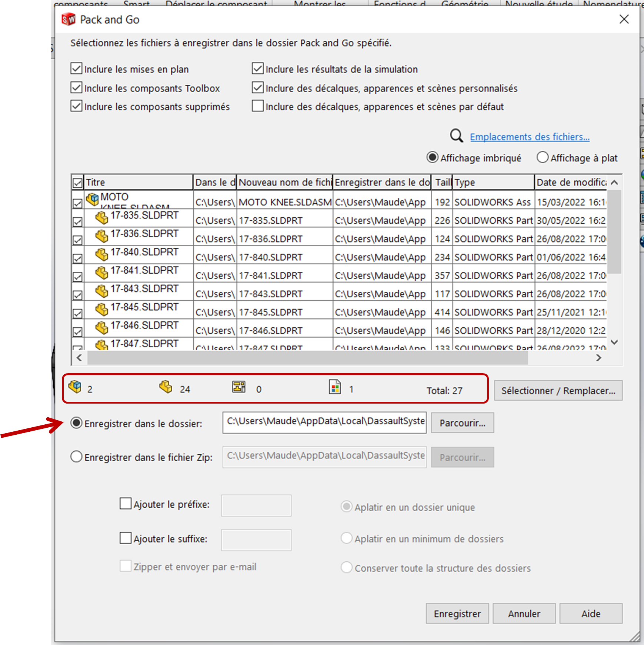This screenshot has height=645, width=644.
Task: Select Enregistrer dans le fichier Zip
Action: 76,457
